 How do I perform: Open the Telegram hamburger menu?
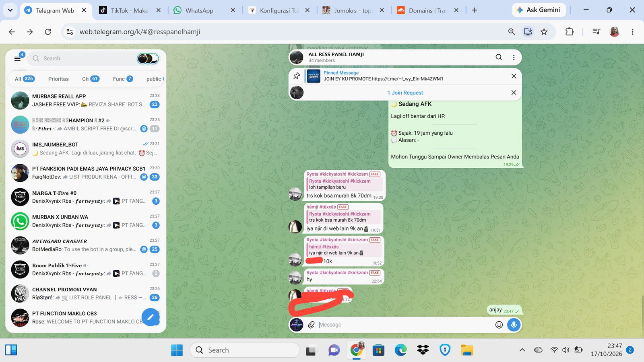pyautogui.click(x=17, y=59)
